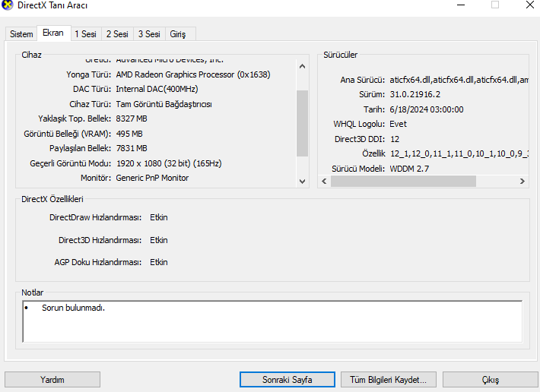Click DirectDraw Hızlandırması 'Etkin' value
This screenshot has height=392, width=540.
point(159,217)
